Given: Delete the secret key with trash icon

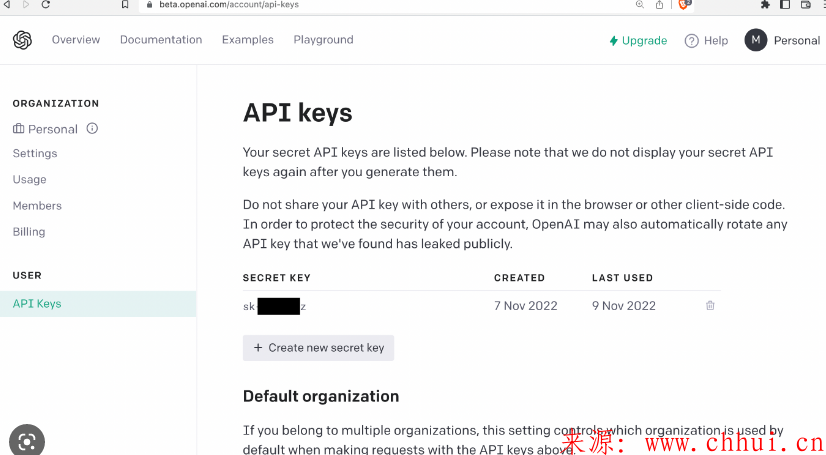Looking at the screenshot, I should (710, 305).
